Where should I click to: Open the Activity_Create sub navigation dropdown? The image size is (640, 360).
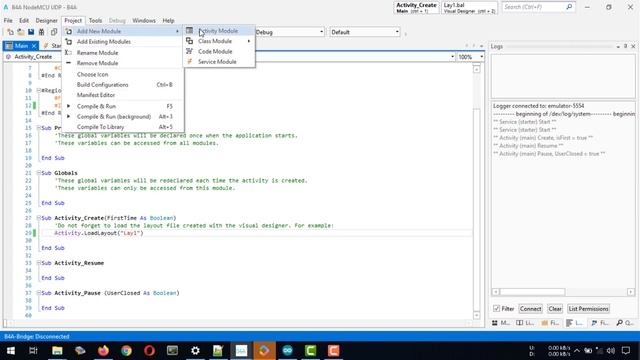452,57
